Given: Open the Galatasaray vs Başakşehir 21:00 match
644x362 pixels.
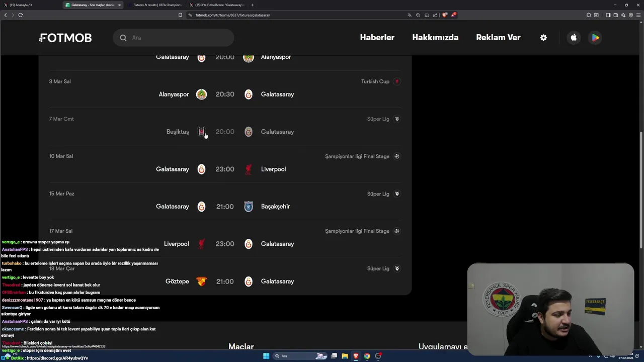Looking at the screenshot, I should [225, 207].
